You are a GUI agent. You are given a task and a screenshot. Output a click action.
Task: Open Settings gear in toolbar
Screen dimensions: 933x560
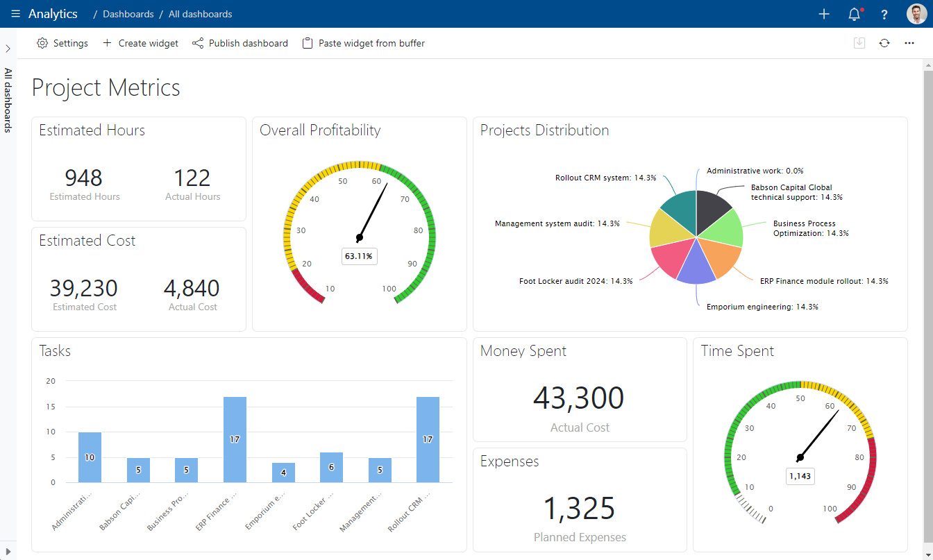tap(62, 43)
